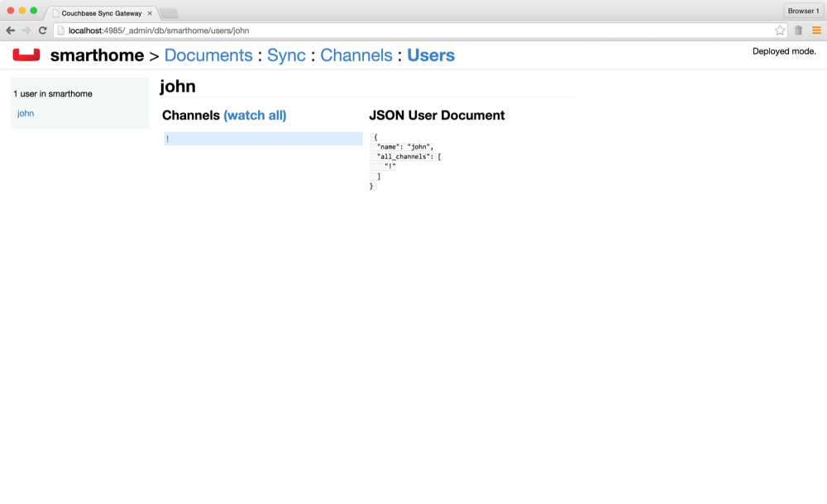Navigate to the Channels page
The width and height of the screenshot is (827, 504).
coord(356,55)
